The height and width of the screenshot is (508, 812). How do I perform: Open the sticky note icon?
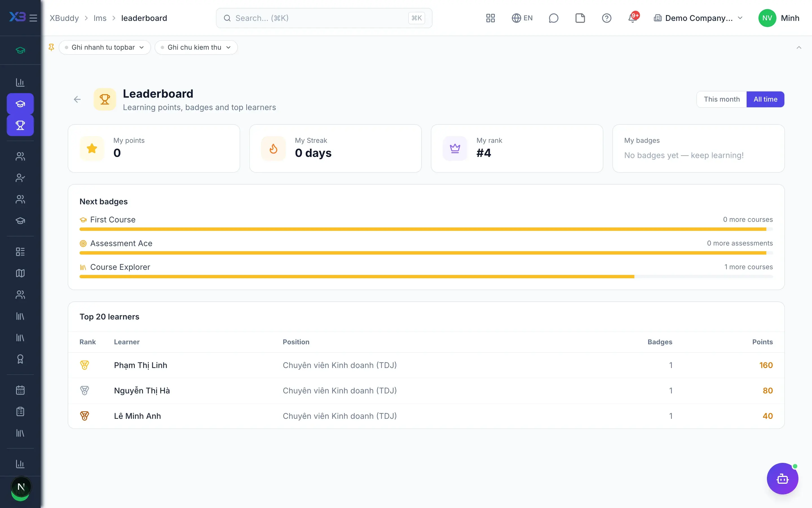coord(580,18)
